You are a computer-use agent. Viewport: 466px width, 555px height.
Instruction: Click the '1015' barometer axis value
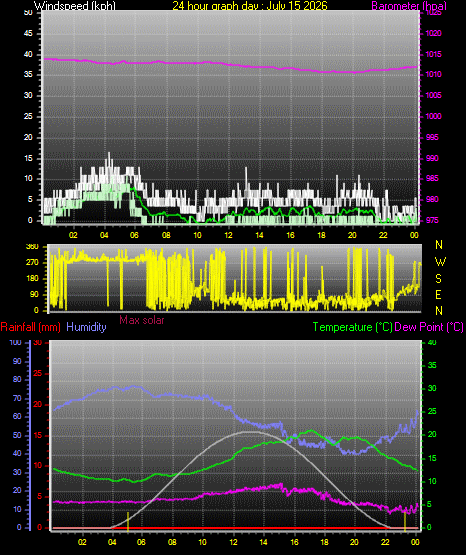pyautogui.click(x=433, y=54)
